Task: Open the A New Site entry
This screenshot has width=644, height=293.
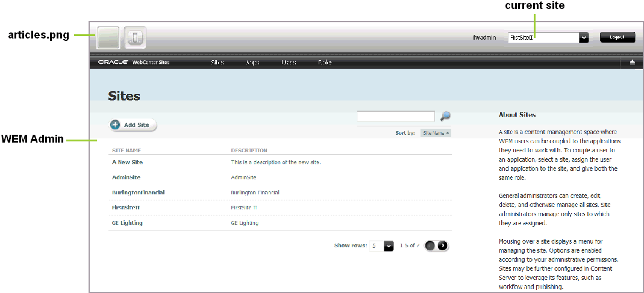Action: [x=127, y=162]
